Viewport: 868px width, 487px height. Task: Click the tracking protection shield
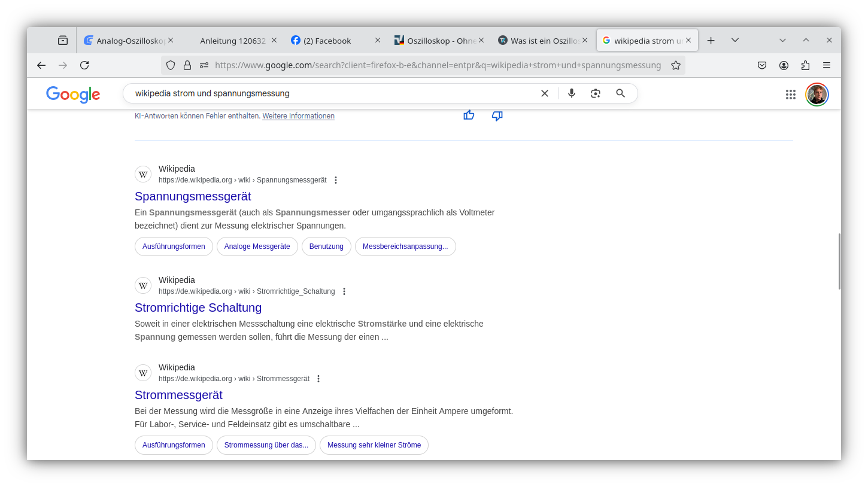(171, 65)
